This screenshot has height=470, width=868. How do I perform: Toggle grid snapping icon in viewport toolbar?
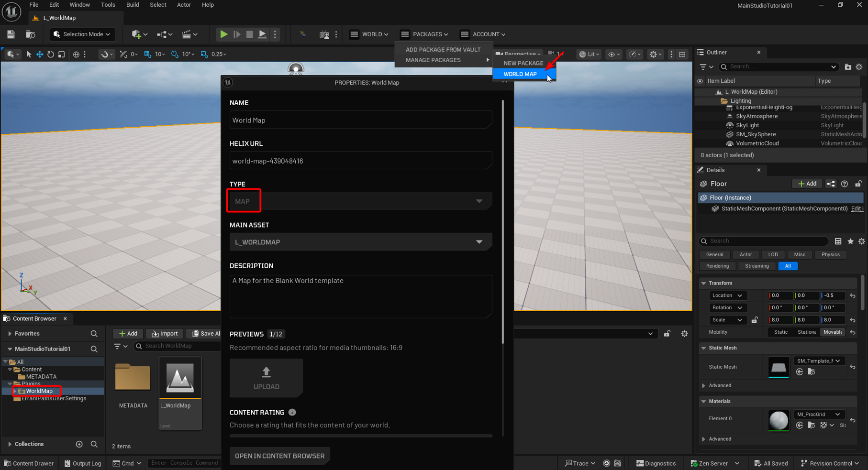147,54
